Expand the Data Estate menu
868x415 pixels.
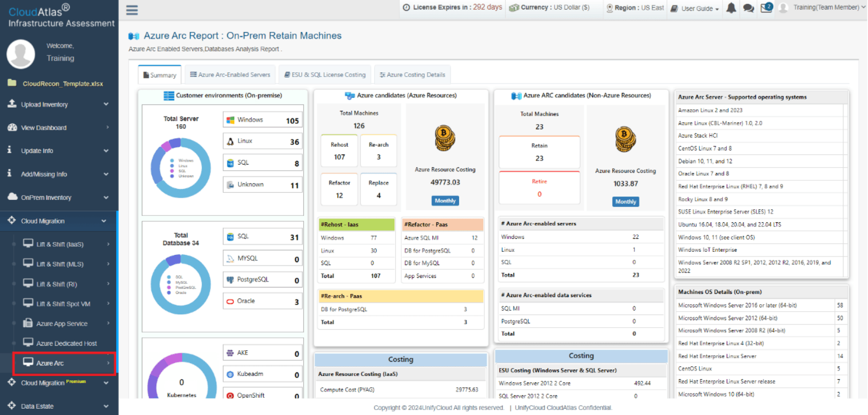point(59,406)
